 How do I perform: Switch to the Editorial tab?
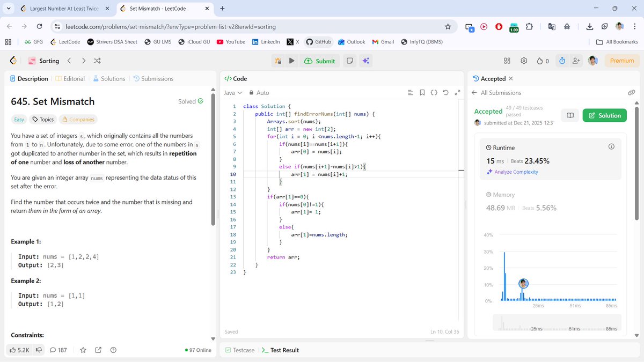(70, 78)
